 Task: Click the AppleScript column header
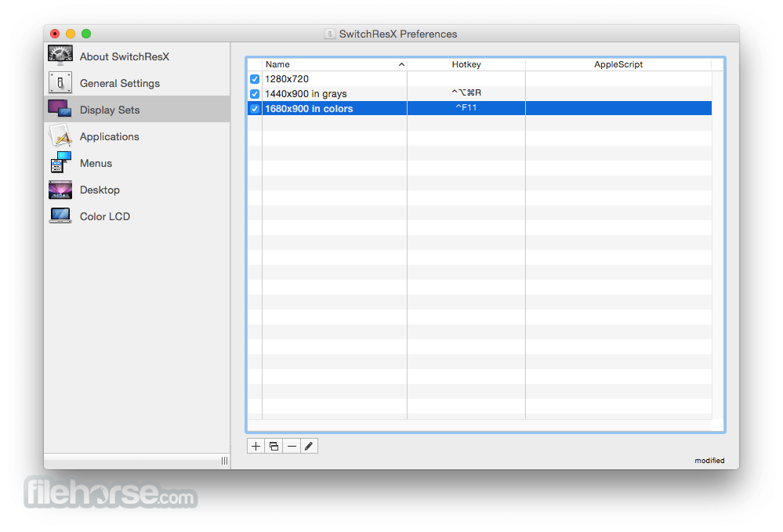pyautogui.click(x=618, y=64)
